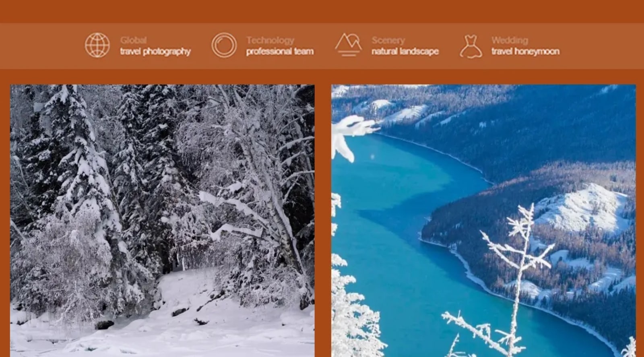Click the dark orange top header bar
Image resolution: width=644 pixels, height=357 pixels.
point(322,11)
